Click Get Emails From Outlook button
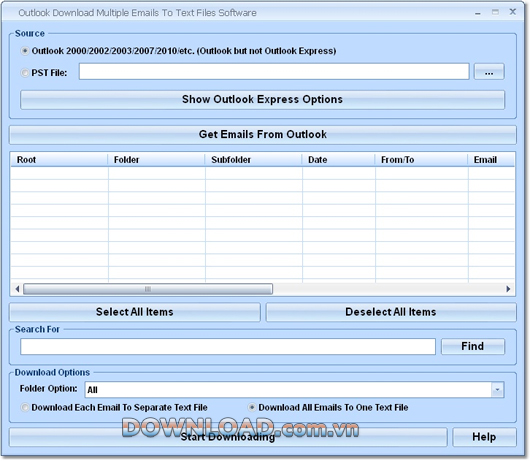 263,135
